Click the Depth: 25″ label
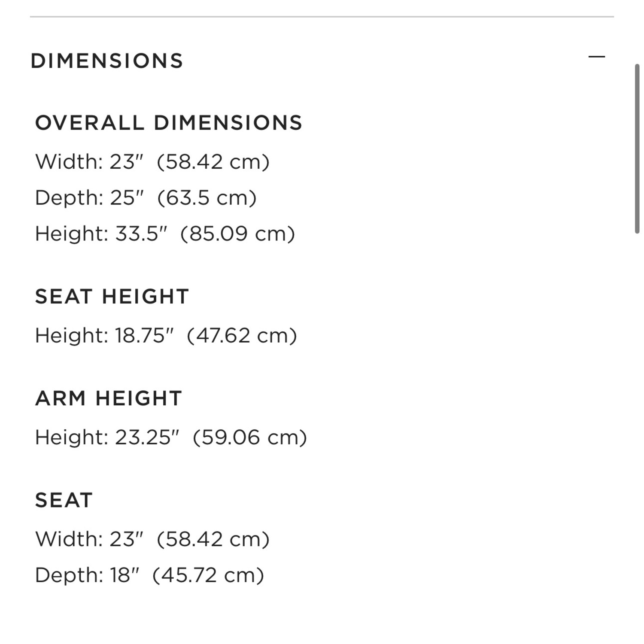 tap(89, 198)
